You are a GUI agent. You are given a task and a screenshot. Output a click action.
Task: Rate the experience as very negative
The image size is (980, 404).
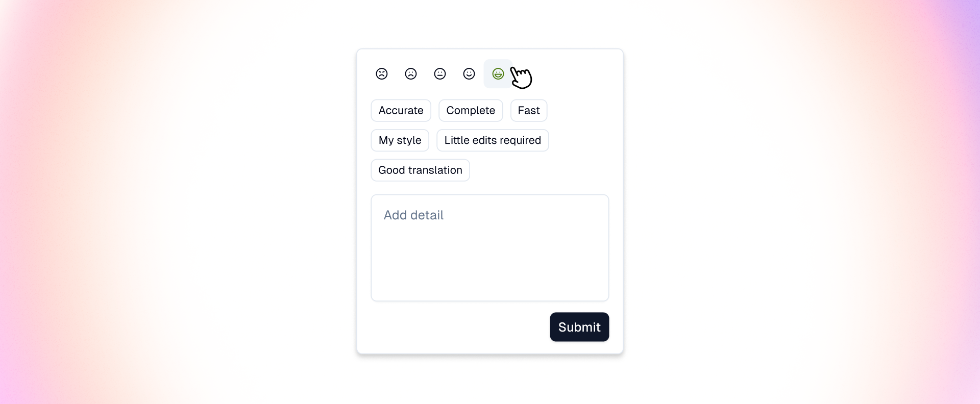(382, 73)
